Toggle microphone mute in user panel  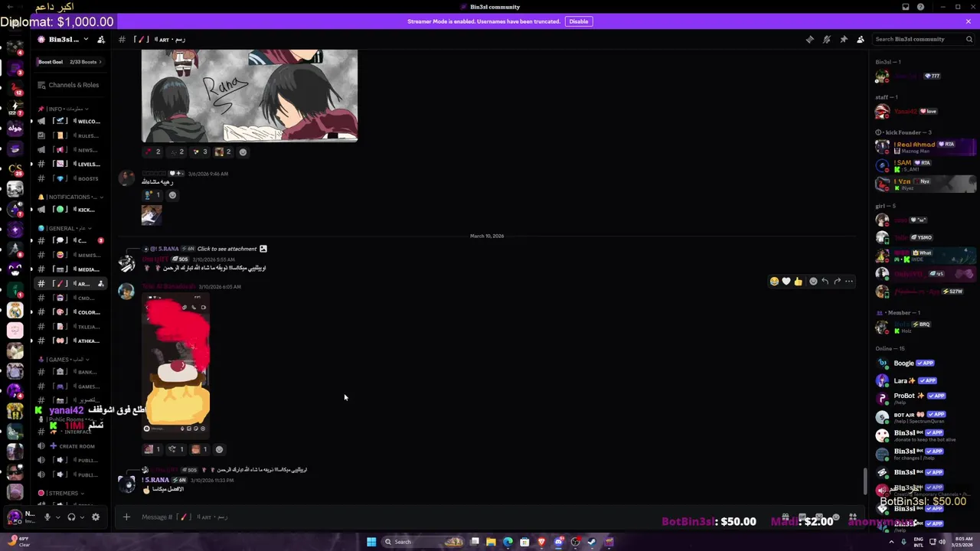[x=46, y=517]
